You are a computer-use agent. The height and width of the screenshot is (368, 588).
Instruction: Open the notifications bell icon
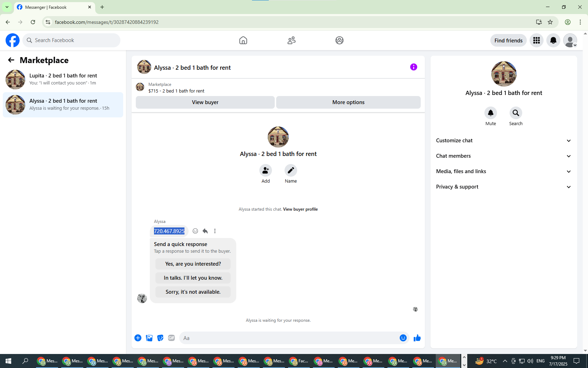tap(553, 40)
